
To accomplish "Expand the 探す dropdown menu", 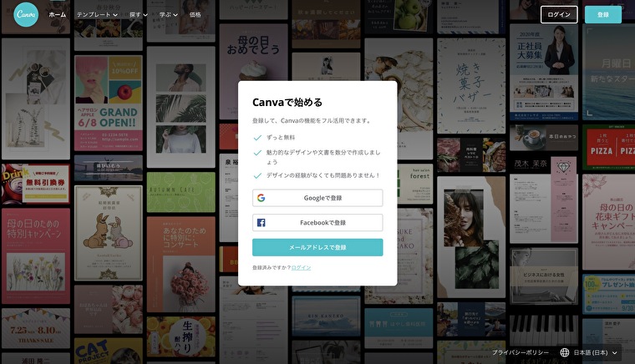I will coord(139,14).
